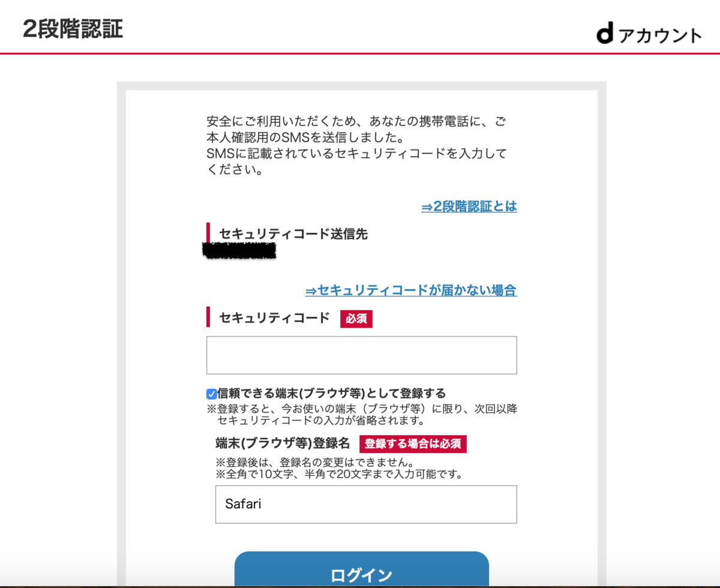Click inside the セキュリティコード input box
Viewport: 720px width, 588px height.
361,355
